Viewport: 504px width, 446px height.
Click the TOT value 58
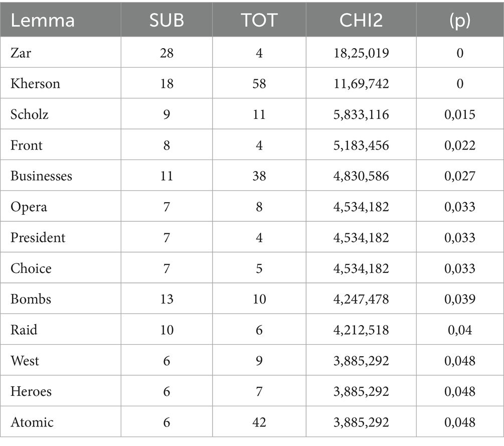(259, 83)
